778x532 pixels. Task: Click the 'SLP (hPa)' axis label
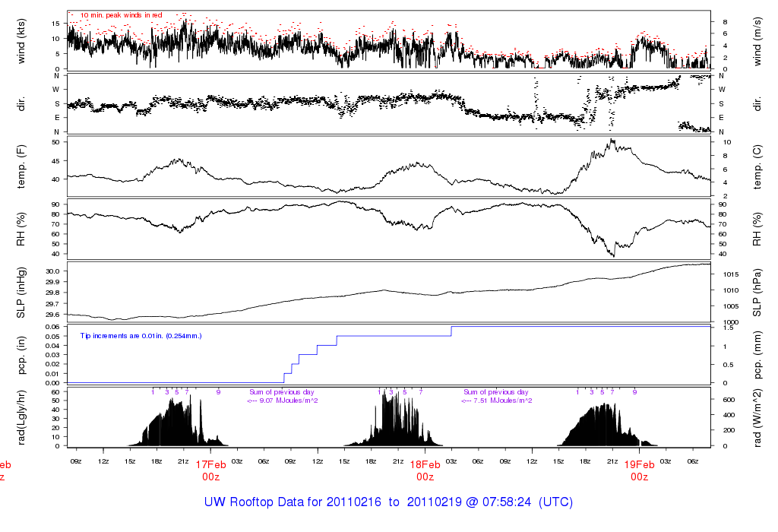click(x=757, y=293)
